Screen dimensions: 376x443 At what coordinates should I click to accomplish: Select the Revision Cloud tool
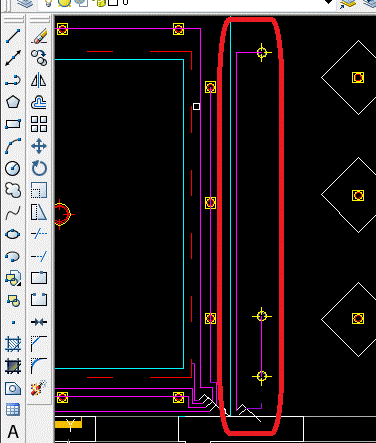[x=13, y=190]
